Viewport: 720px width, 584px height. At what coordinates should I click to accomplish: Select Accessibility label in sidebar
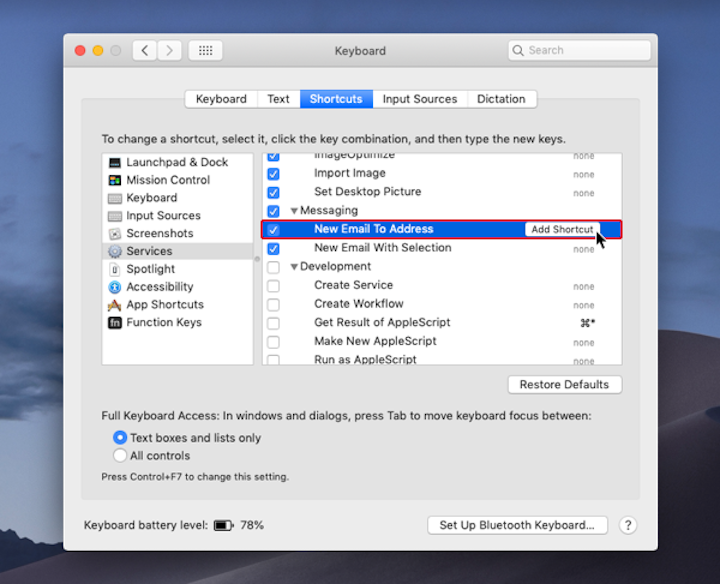click(x=160, y=287)
